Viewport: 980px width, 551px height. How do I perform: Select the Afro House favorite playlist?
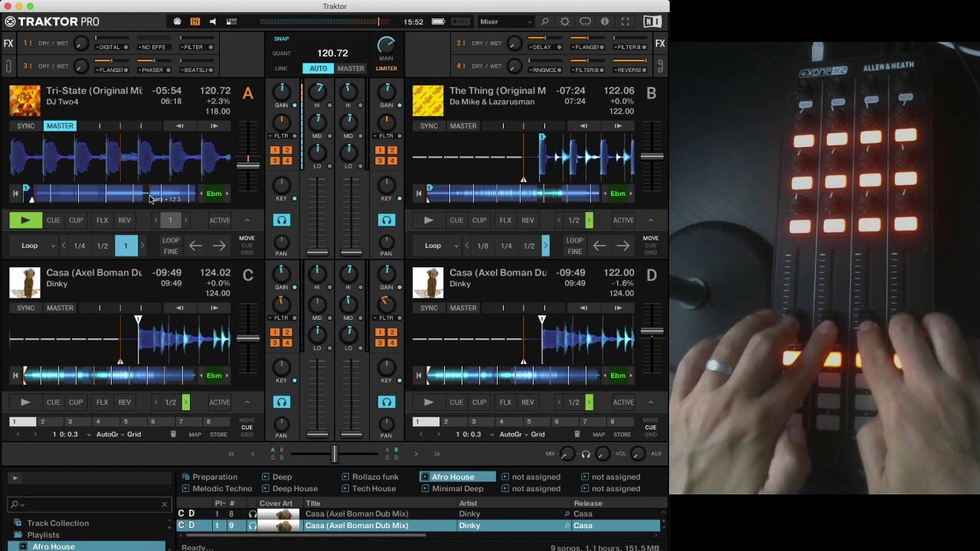pos(457,477)
